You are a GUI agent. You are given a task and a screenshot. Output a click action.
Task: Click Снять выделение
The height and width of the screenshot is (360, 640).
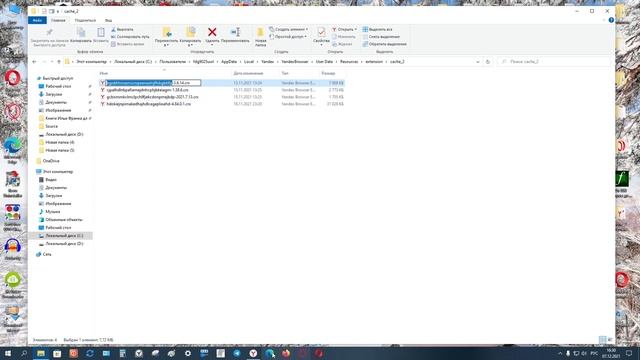(x=381, y=37)
